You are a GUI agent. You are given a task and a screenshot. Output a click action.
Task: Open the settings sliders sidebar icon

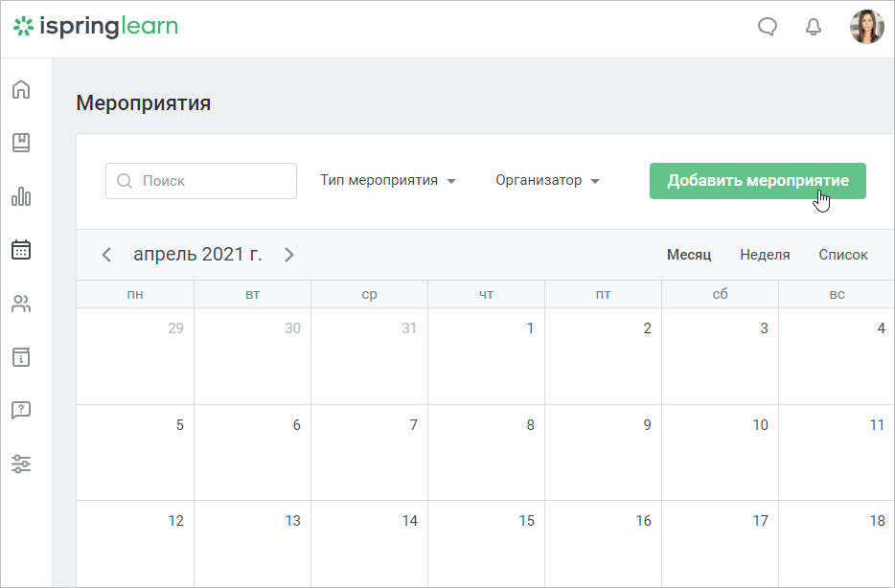click(x=21, y=464)
